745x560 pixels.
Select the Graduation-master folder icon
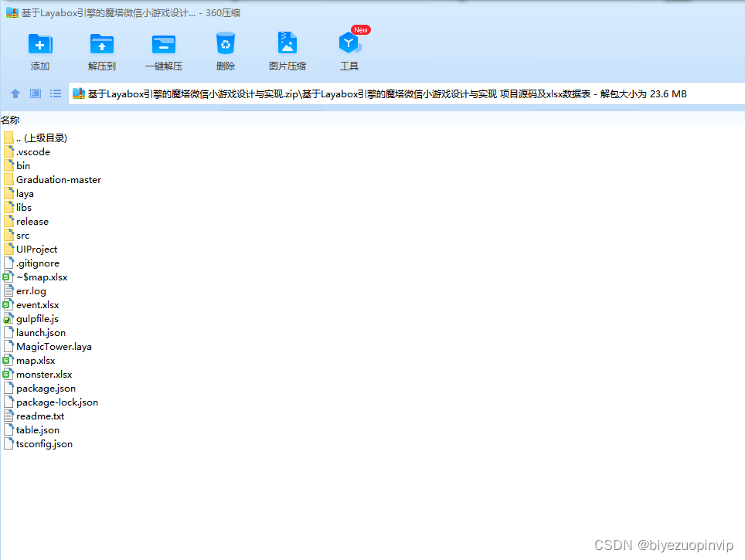pyautogui.click(x=9, y=179)
